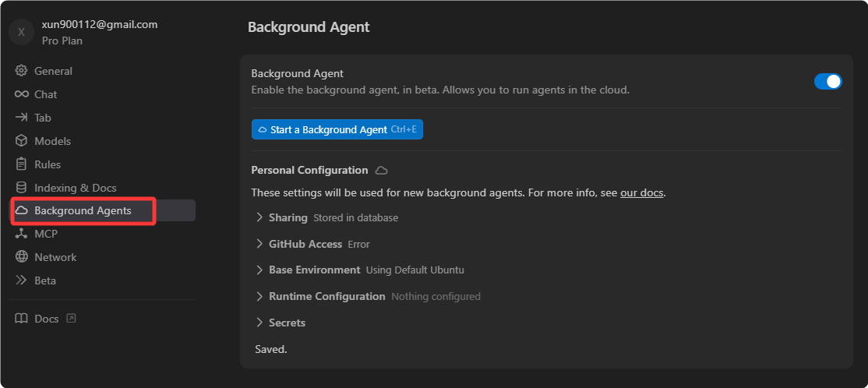Click the 'Saved.' status message
Viewport: 868px width, 388px height.
click(270, 349)
